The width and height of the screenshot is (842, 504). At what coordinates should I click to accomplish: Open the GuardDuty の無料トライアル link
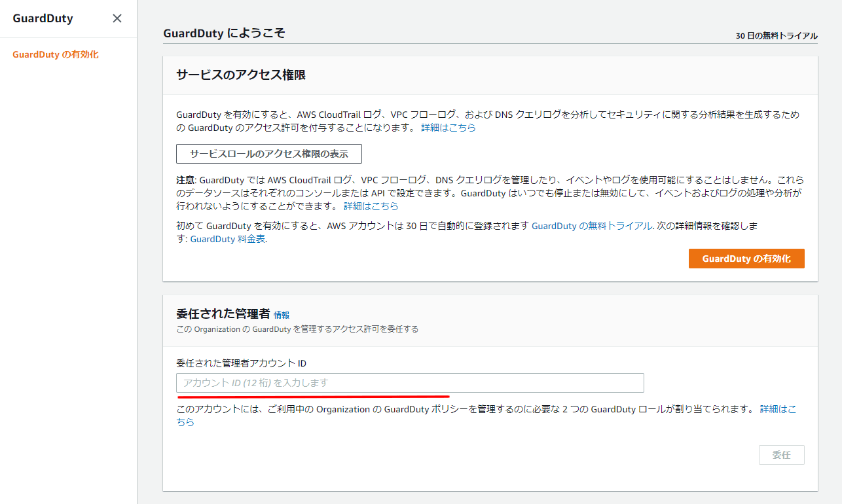592,226
